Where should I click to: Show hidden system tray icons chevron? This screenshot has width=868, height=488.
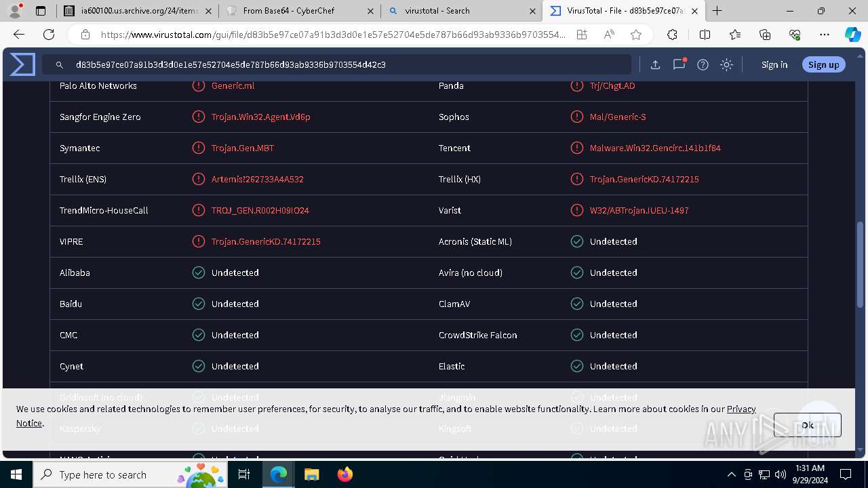click(731, 474)
